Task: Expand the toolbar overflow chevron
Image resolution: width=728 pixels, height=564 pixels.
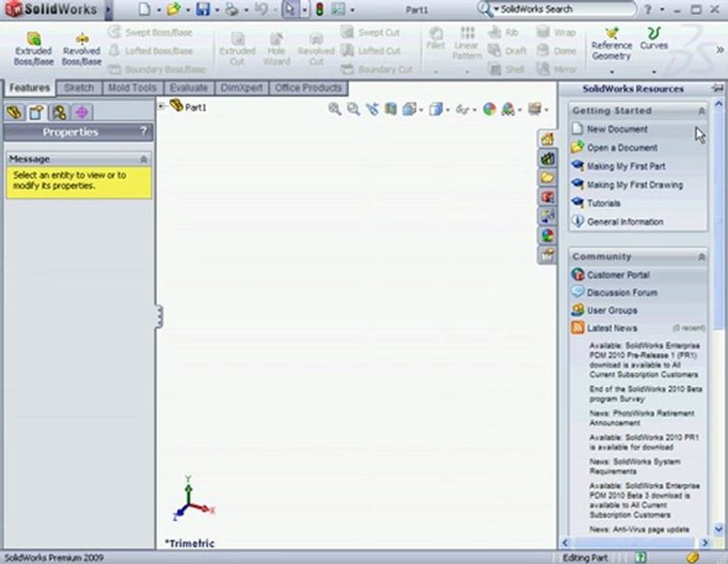Action: [x=720, y=49]
